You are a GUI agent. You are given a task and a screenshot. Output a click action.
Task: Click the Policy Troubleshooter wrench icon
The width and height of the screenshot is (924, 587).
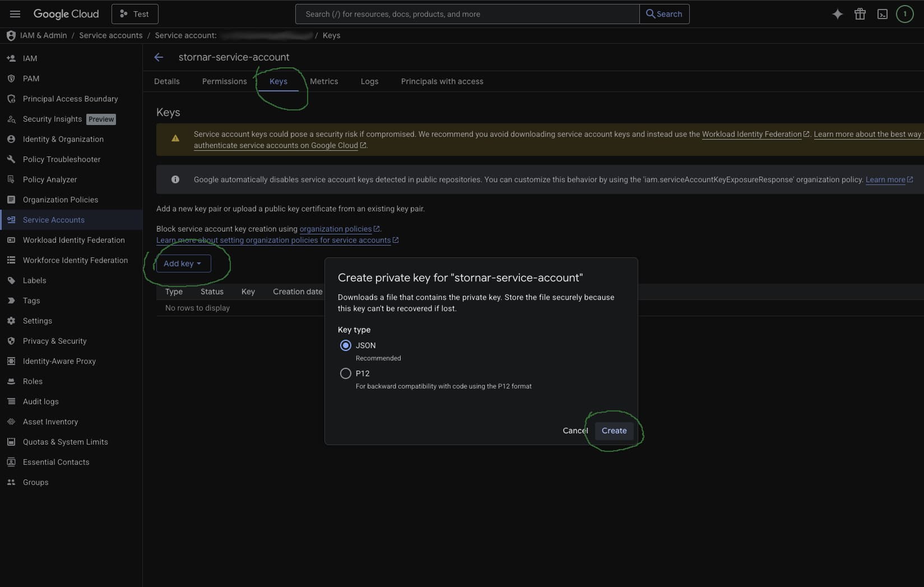click(x=11, y=159)
